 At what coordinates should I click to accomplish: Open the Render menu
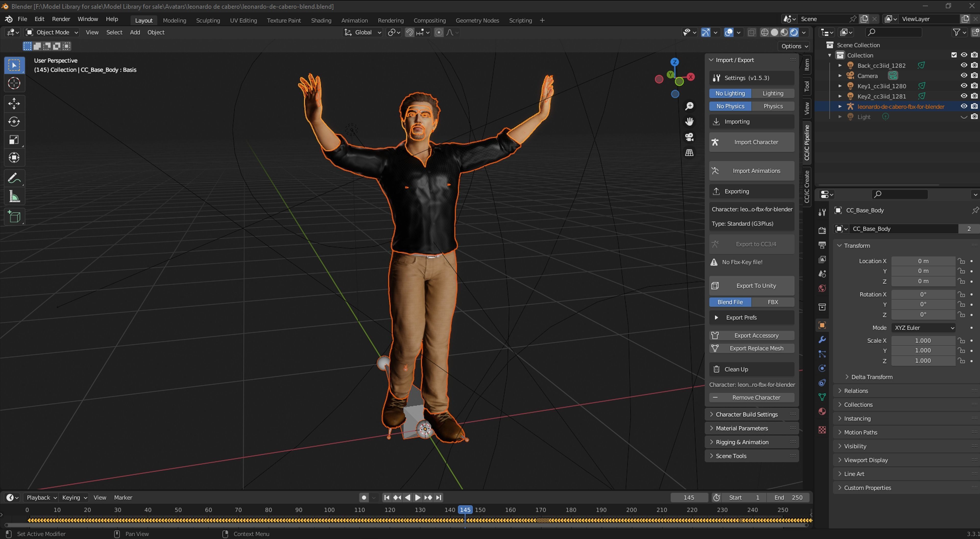pos(61,19)
